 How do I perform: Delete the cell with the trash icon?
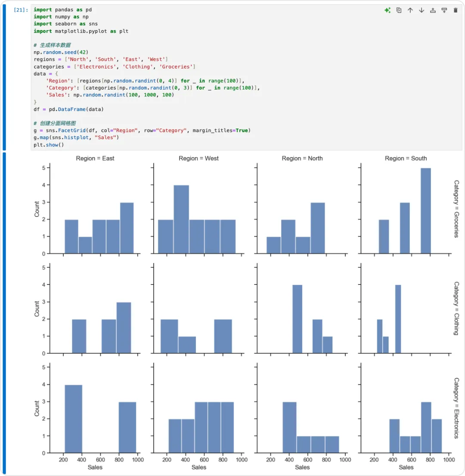point(456,10)
